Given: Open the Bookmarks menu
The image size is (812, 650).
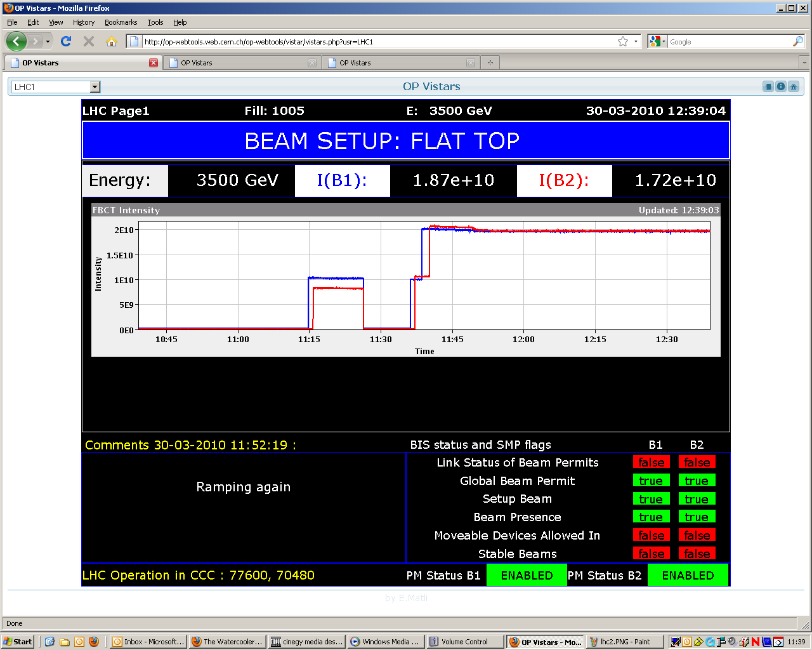Looking at the screenshot, I should pos(121,22).
